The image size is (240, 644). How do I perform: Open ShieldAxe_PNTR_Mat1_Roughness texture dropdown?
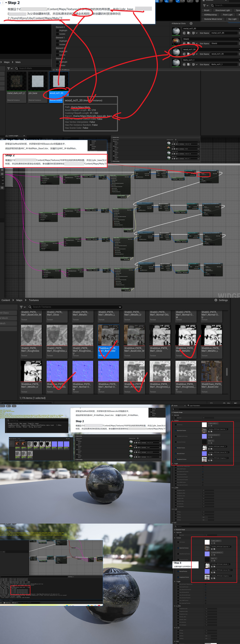pos(218,458)
